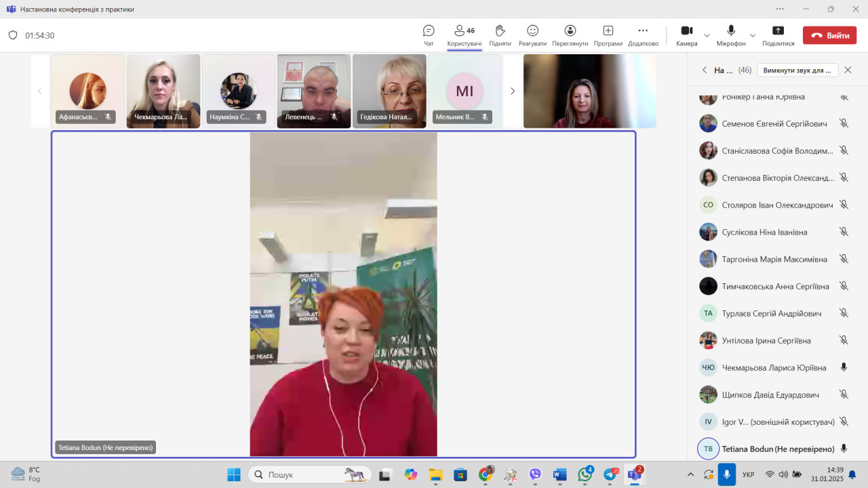Viewport: 868px width, 488px height.
Task: Open Google Chrome from the taskbar
Action: [x=486, y=474]
